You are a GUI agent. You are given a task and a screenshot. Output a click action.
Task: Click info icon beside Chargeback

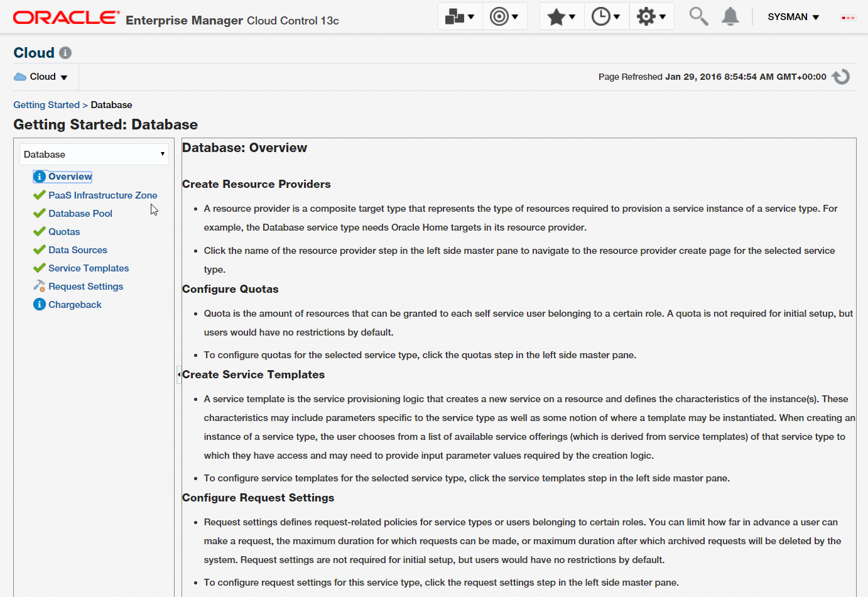(x=40, y=304)
